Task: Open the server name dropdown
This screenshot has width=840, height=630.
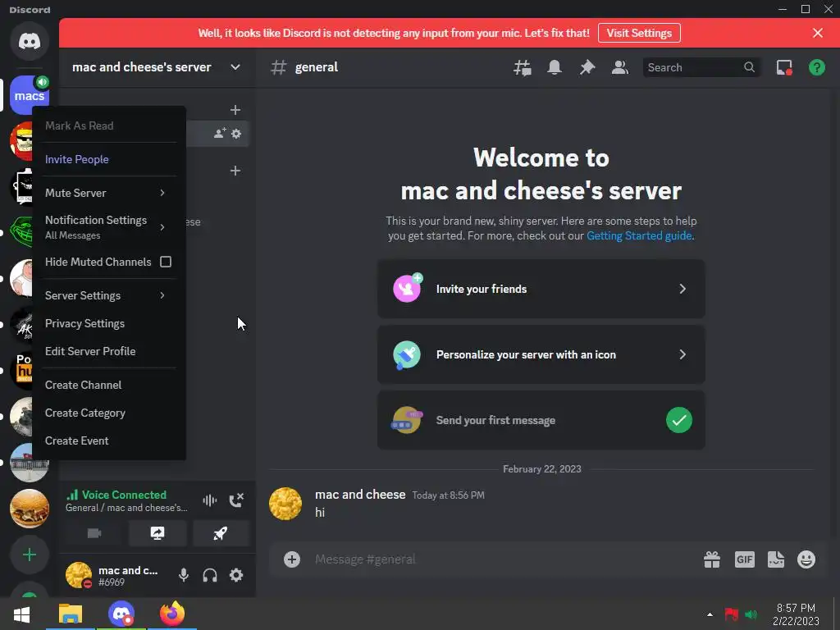Action: click(235, 67)
